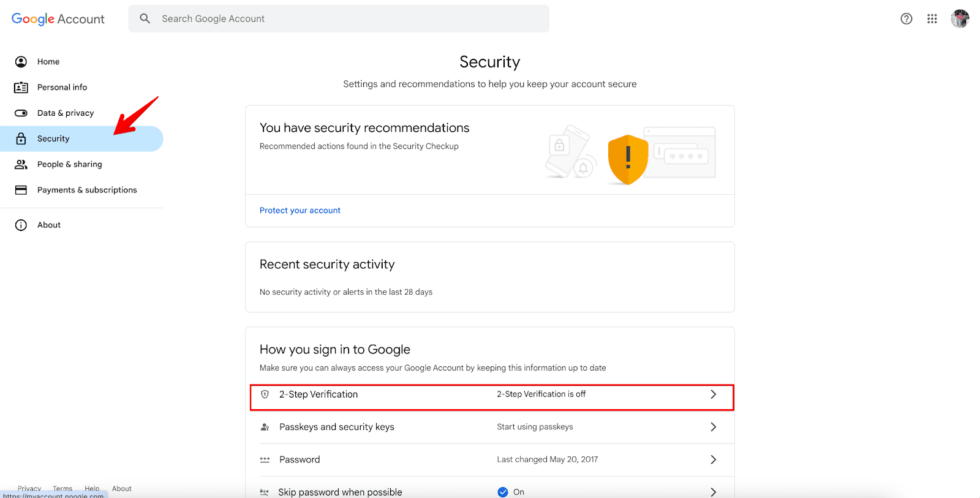The width and height of the screenshot is (980, 498).
Task: Expand the Passkeys and security keys chevron
Action: point(713,427)
